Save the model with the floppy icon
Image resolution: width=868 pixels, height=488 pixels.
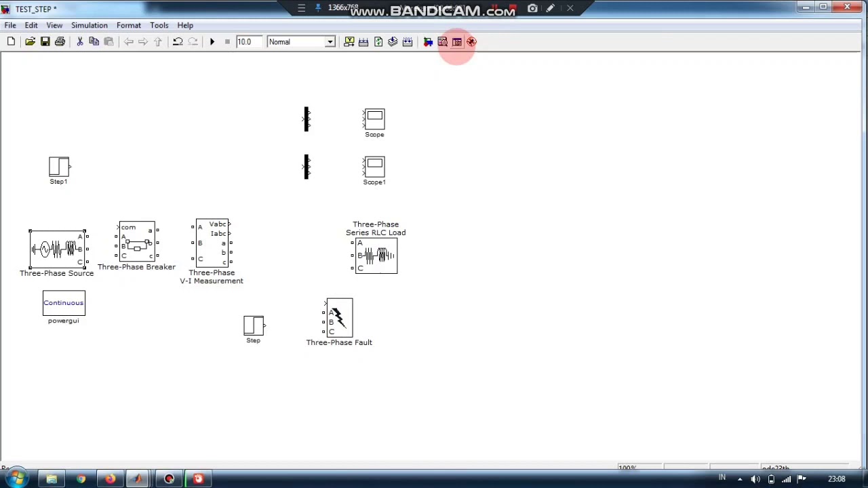pos(45,42)
